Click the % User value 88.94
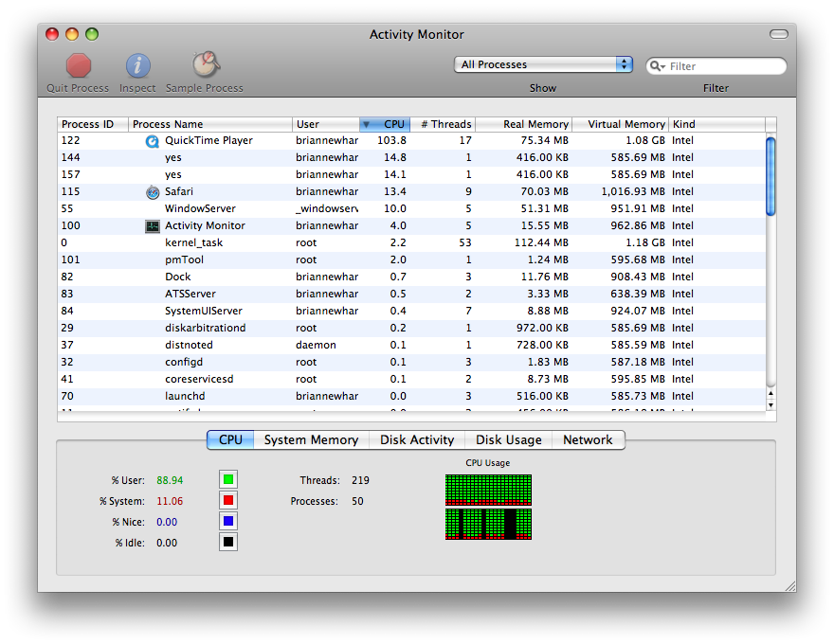 click(x=170, y=480)
